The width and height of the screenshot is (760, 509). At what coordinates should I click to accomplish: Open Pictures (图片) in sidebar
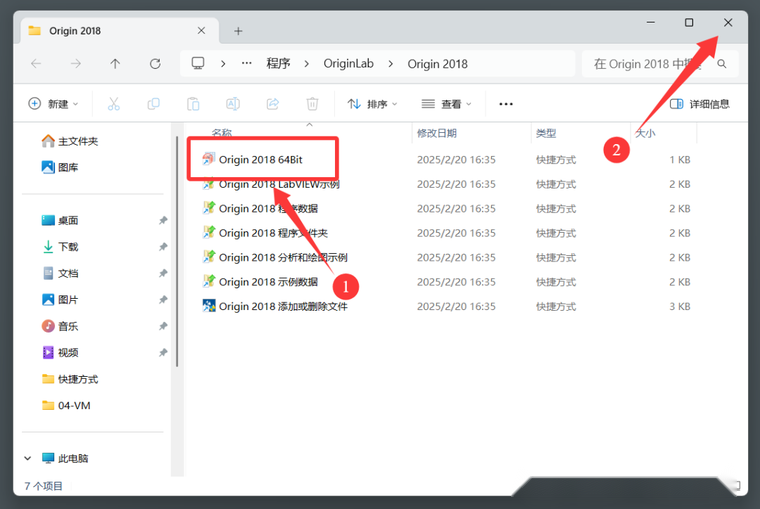60,300
